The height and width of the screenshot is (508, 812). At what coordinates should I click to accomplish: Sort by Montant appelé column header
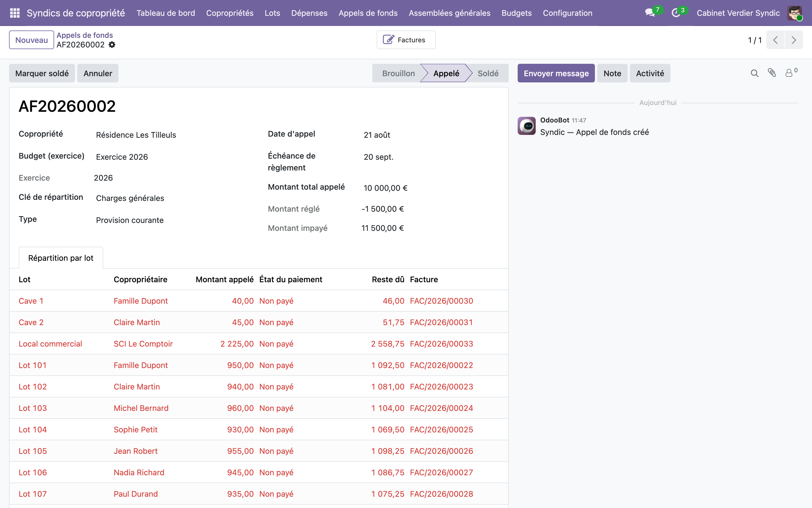tap(224, 279)
